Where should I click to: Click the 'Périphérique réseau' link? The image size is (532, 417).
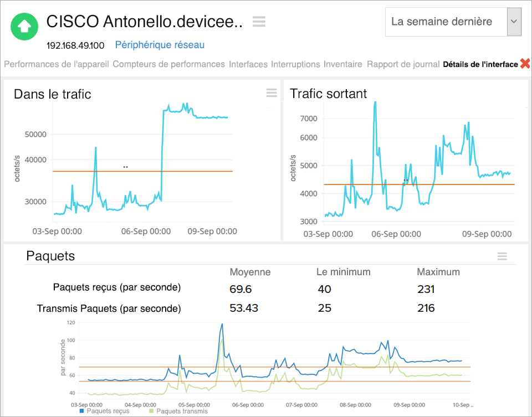pyautogui.click(x=160, y=45)
